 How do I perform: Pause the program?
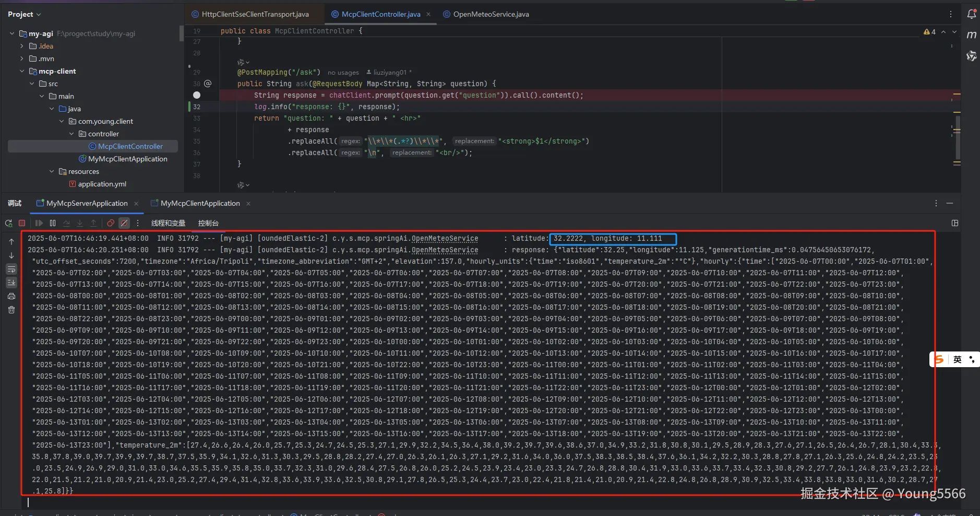click(x=53, y=223)
